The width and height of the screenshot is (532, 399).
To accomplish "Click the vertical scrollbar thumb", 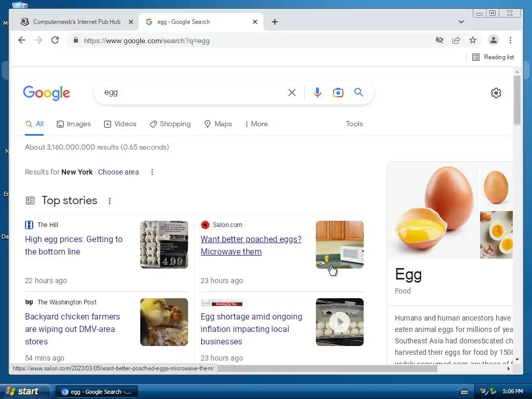I will coord(517,100).
